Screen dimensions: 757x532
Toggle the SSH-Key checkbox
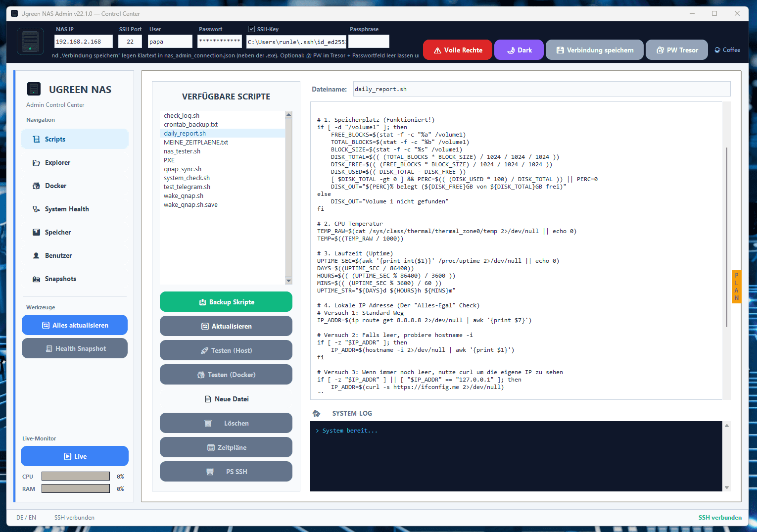(252, 29)
